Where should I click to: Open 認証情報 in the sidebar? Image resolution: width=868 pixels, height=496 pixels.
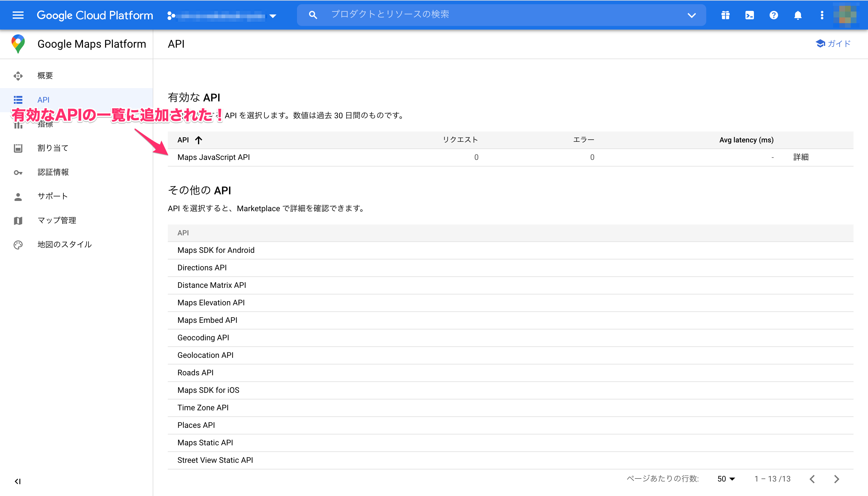(x=53, y=172)
